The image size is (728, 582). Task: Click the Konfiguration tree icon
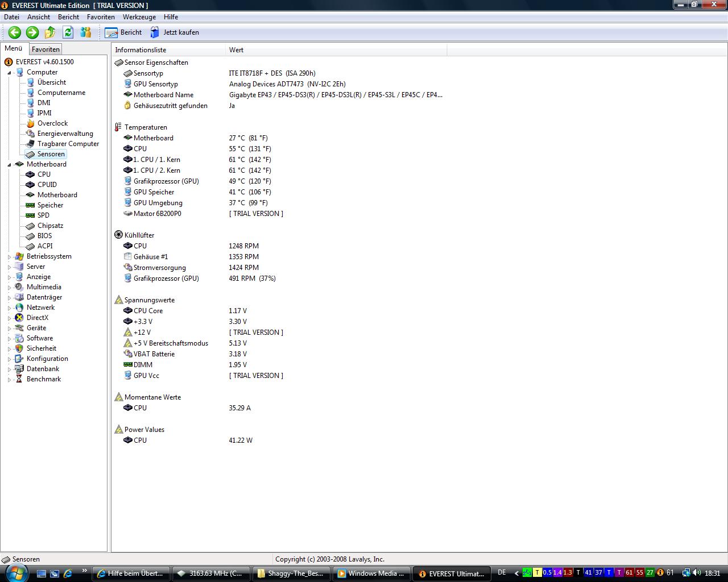click(19, 359)
